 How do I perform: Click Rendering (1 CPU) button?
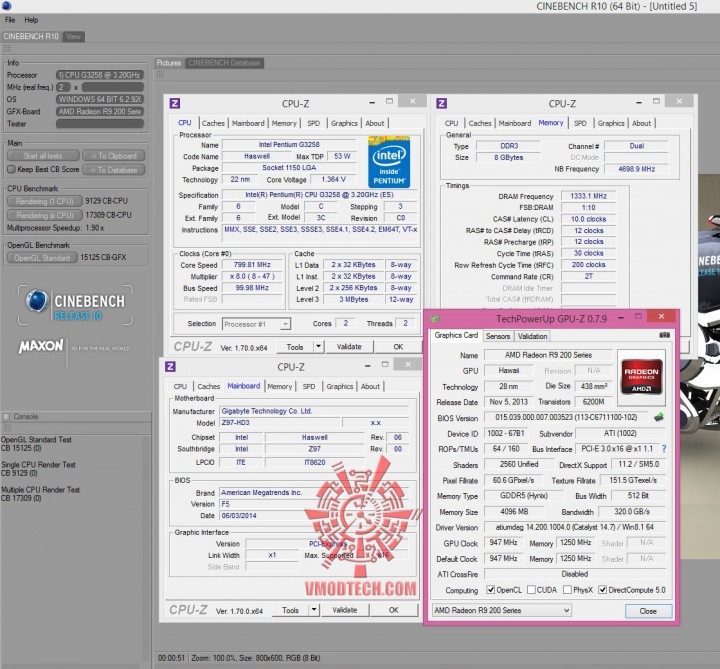pyautogui.click(x=45, y=201)
